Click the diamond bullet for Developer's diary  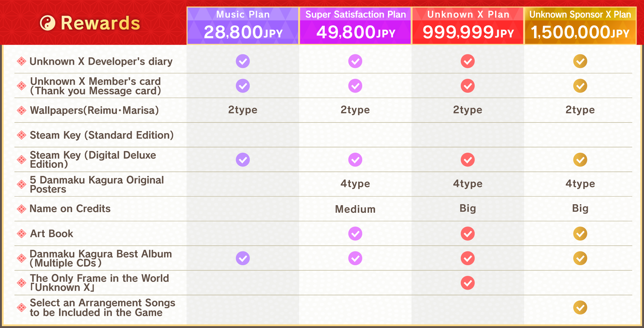click(21, 61)
